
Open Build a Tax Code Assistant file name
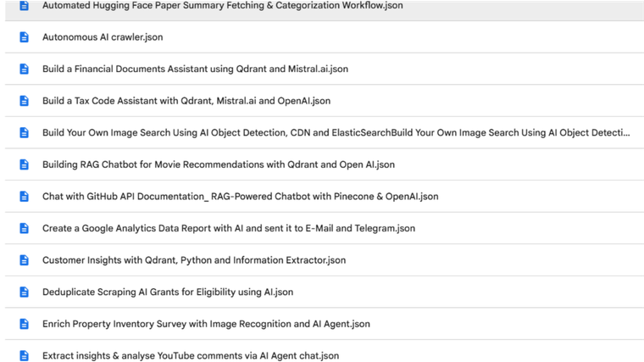pos(186,101)
